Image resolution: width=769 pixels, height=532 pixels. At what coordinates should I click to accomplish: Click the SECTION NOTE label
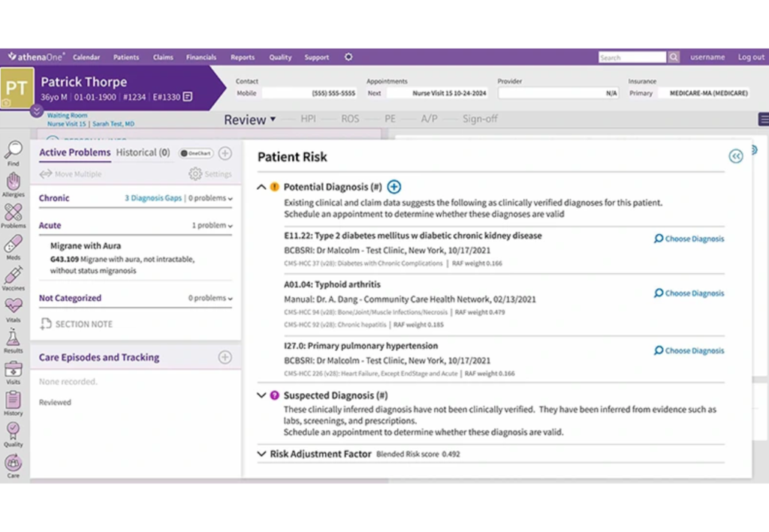(x=84, y=324)
